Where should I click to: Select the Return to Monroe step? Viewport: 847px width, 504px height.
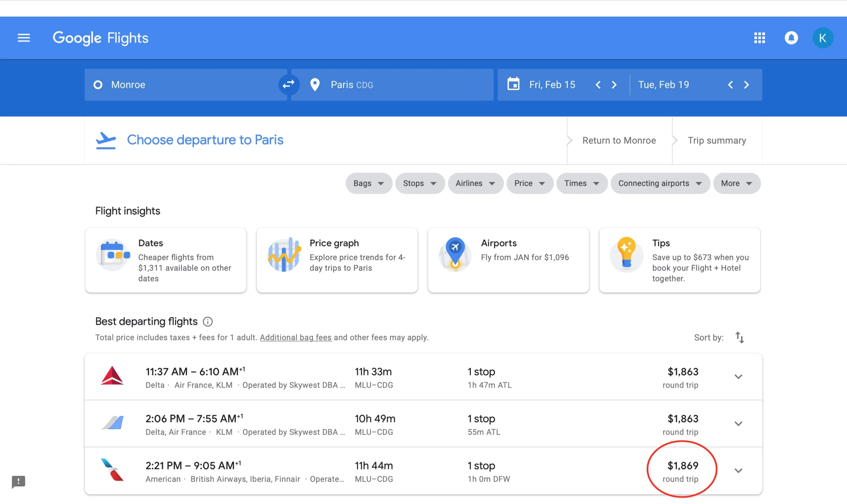pos(619,141)
